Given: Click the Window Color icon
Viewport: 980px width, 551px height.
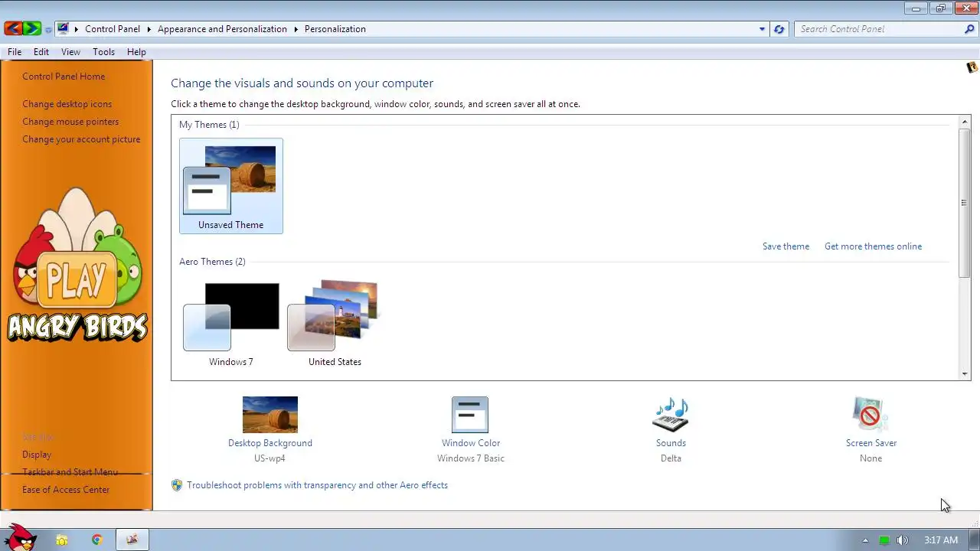Looking at the screenshot, I should point(470,415).
